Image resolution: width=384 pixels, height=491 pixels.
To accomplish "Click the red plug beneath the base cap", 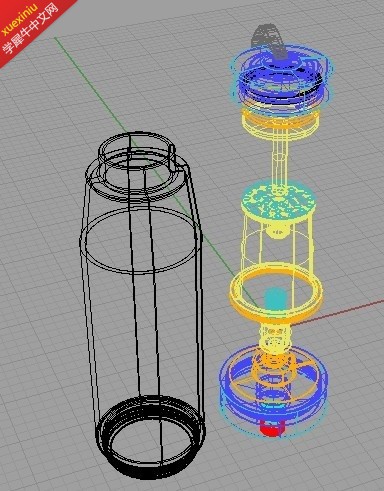I will 271,429.
